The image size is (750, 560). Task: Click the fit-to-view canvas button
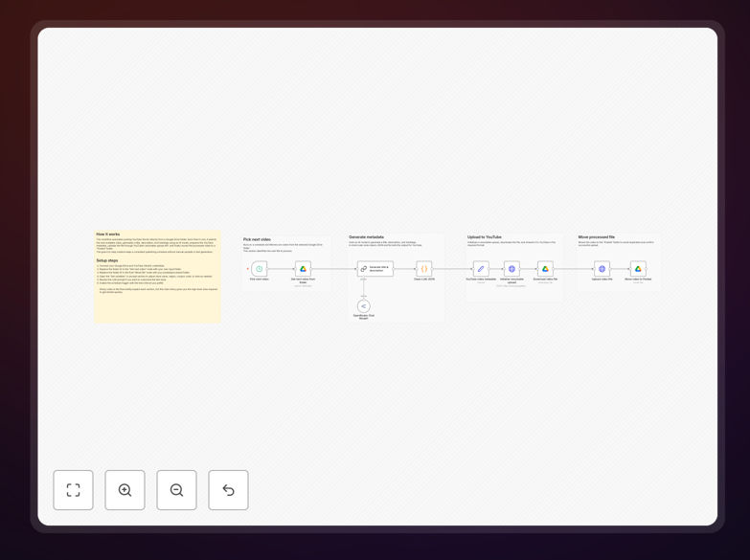(73, 490)
